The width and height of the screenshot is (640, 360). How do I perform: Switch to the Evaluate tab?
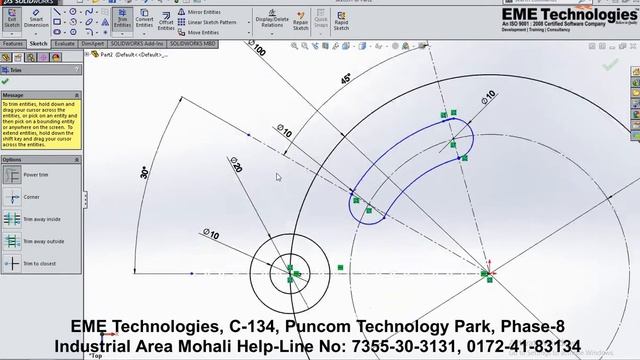click(64, 44)
